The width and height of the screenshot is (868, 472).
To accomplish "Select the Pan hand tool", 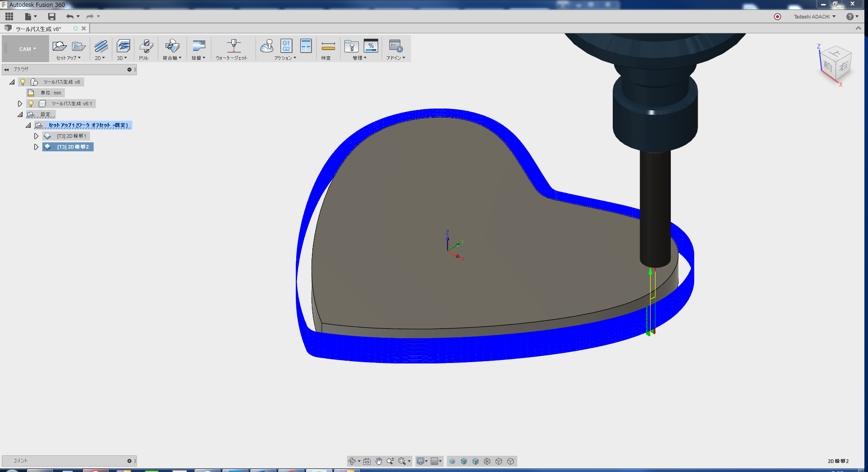I will [x=379, y=461].
